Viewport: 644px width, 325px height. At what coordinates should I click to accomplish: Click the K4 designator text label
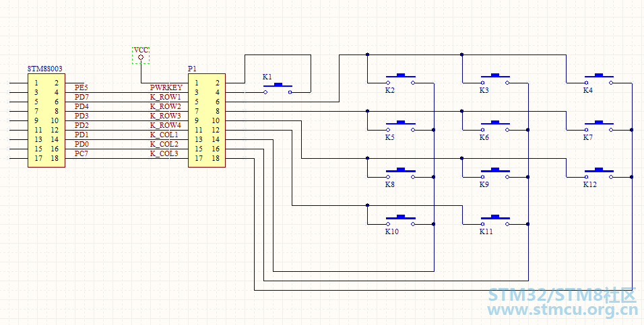tap(588, 90)
